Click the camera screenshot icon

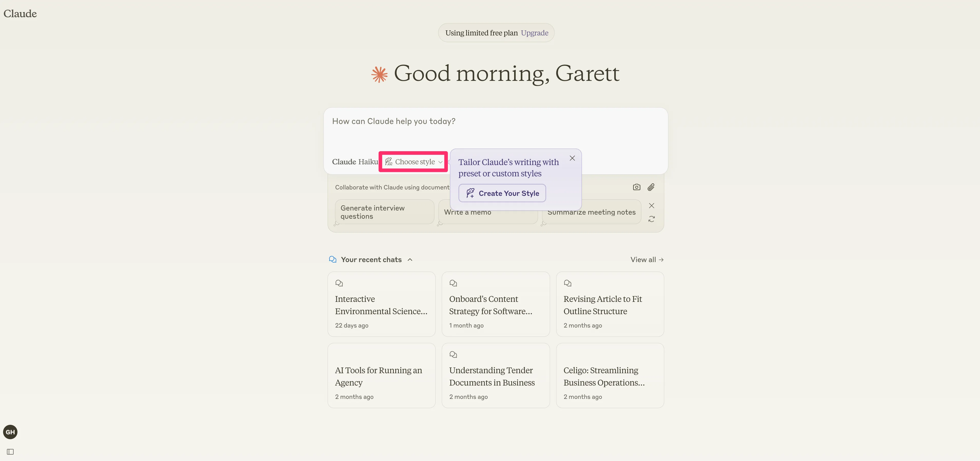[636, 187]
